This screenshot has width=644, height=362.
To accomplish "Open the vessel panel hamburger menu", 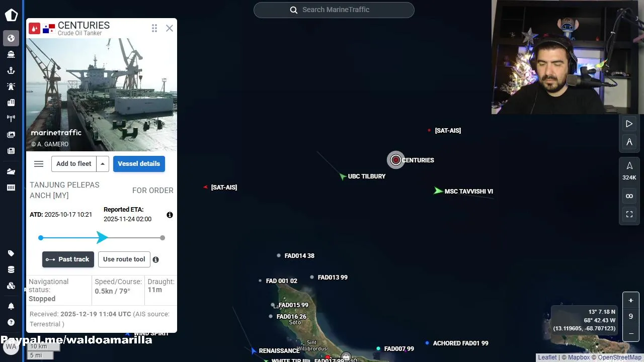I will [x=39, y=164].
